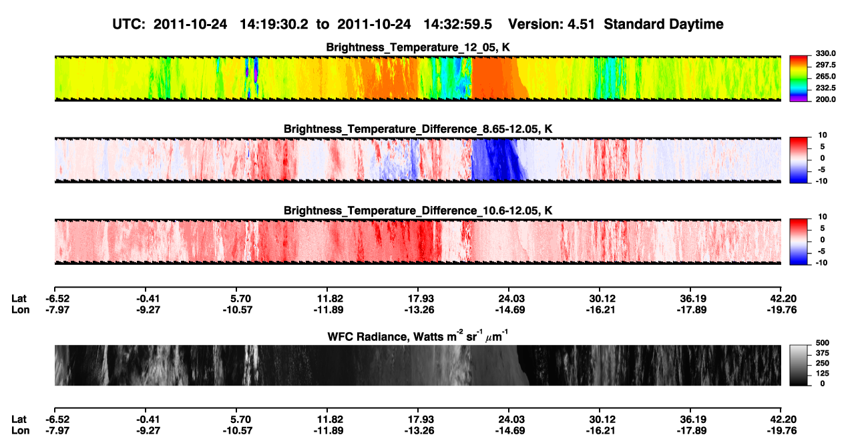Click the 'Lat' row label under the WFC Radiance panel
This screenshot has width=868, height=445.
coord(19,419)
